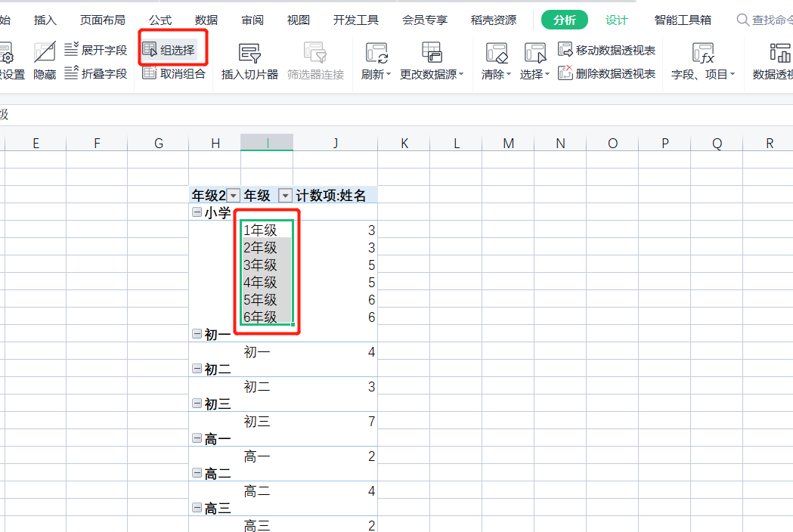Click the 计数项:姓名 header cell
793x532 pixels.
[x=336, y=195]
